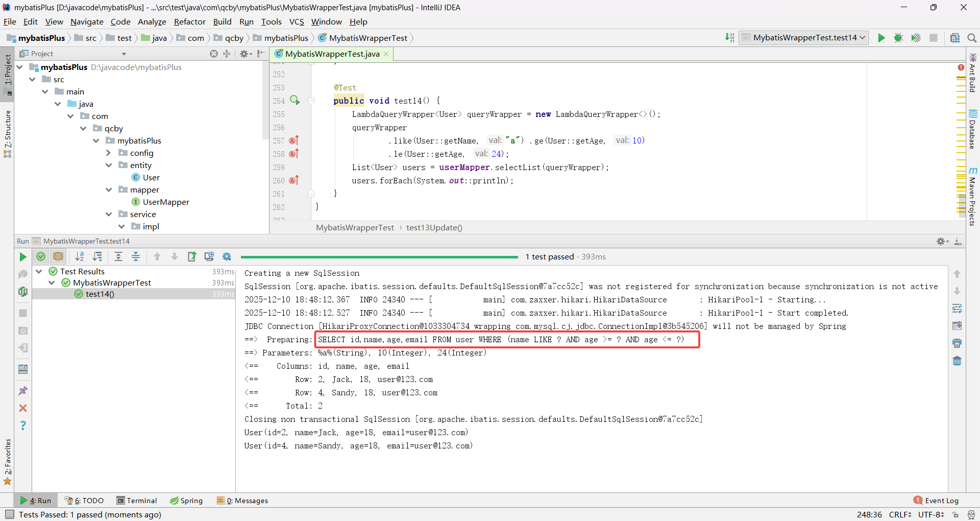The image size is (980, 521).
Task: Open test runner settings gear
Action: coord(227,257)
